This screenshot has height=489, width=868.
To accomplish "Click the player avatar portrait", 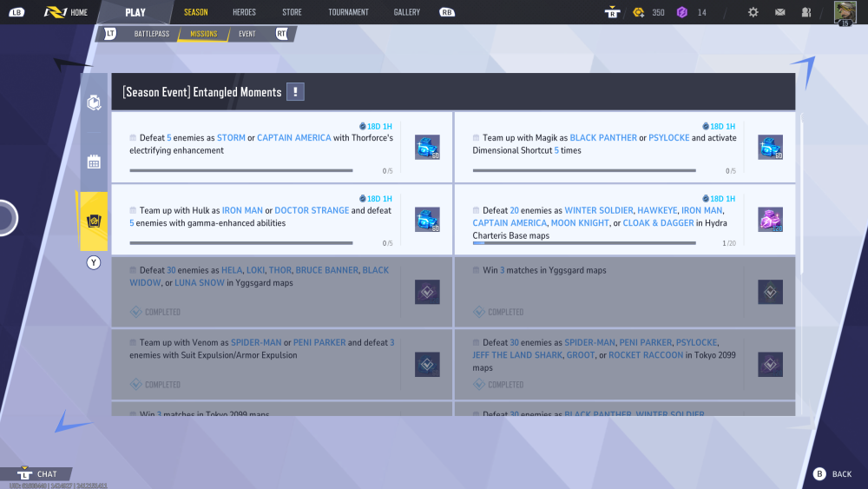I will [845, 11].
